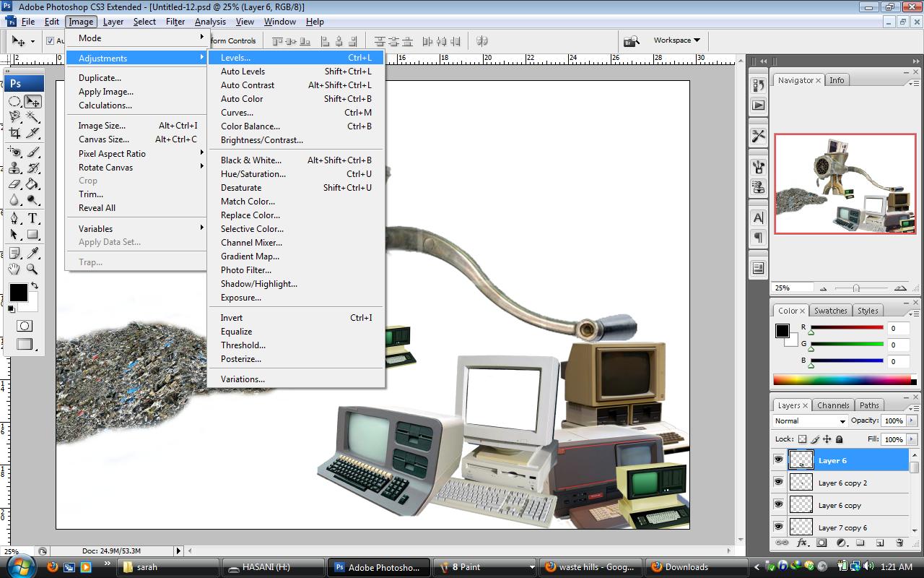Select the Blur tool
Screen dimensions: 924x578
point(15,200)
